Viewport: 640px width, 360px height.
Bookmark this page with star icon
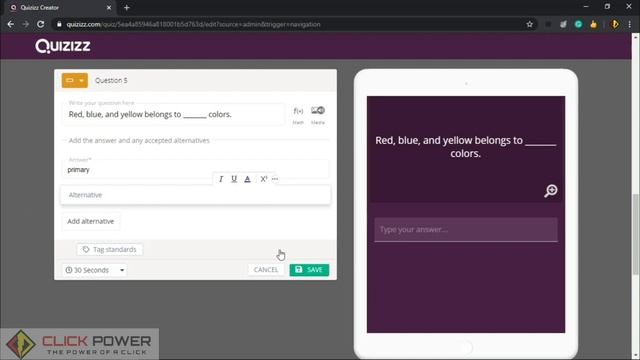point(529,24)
